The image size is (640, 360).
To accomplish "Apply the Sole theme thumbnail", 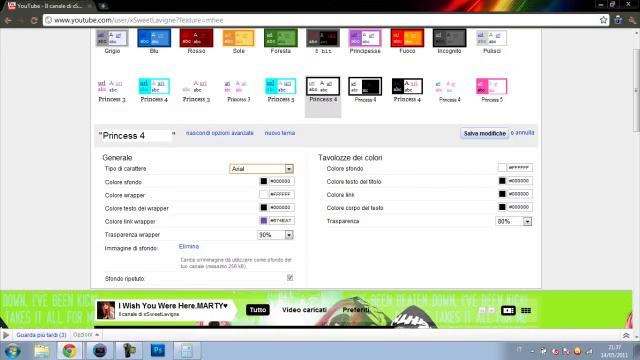I will click(238, 38).
